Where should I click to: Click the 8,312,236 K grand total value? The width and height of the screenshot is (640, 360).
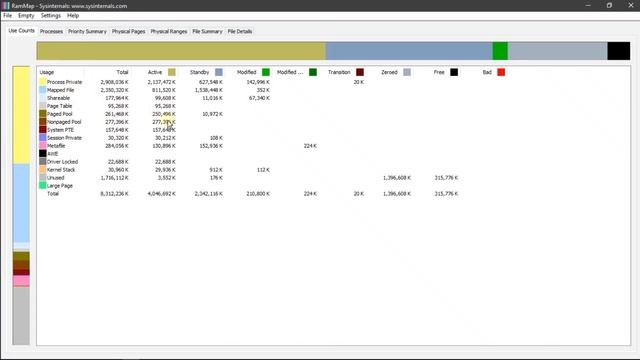point(114,193)
